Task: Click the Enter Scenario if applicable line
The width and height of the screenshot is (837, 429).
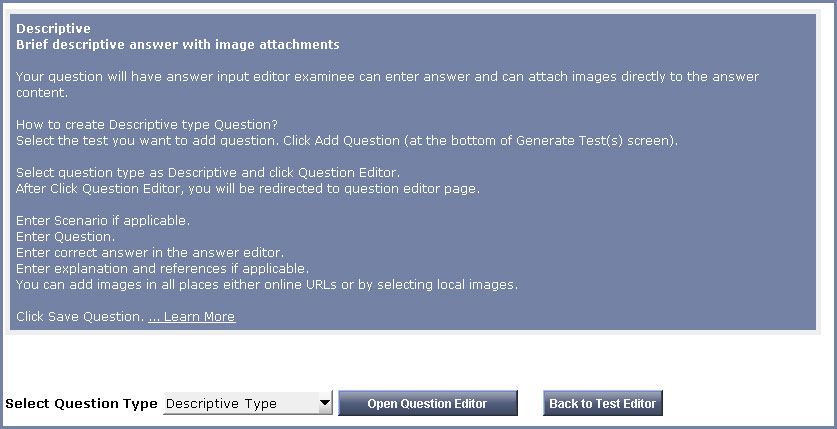Action: pyautogui.click(x=103, y=221)
